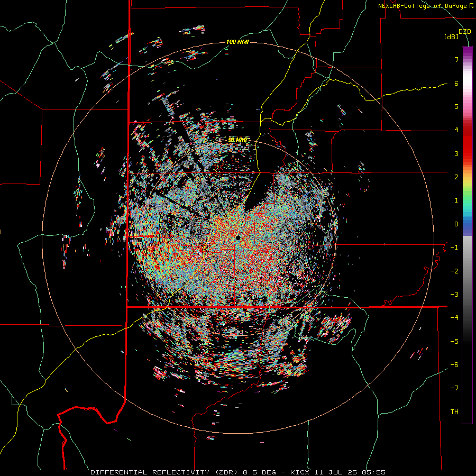The width and height of the screenshot is (476, 476).
Task: Click the 7 value on color scale
Action: [456, 59]
